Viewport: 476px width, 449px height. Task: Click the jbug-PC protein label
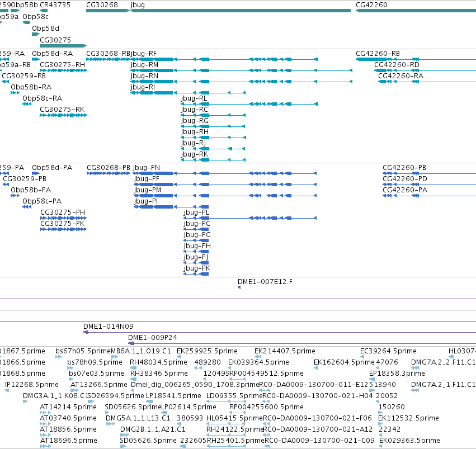pyautogui.click(x=197, y=224)
